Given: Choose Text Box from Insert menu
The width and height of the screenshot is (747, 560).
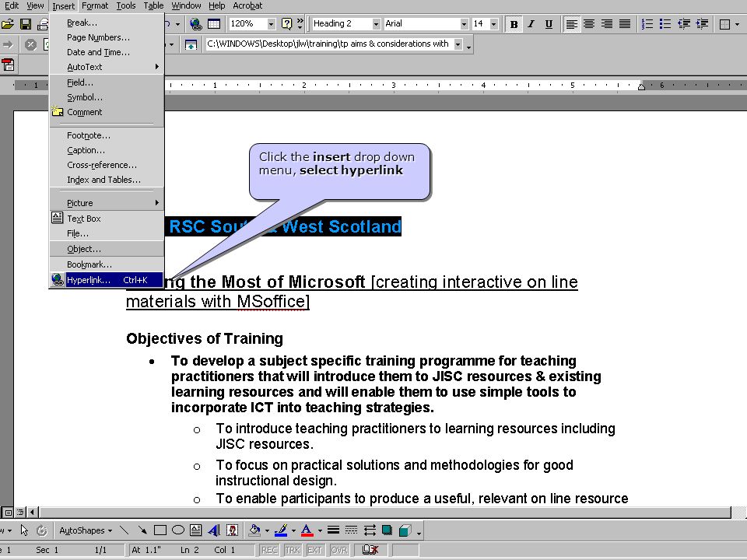Looking at the screenshot, I should pyautogui.click(x=107, y=219).
